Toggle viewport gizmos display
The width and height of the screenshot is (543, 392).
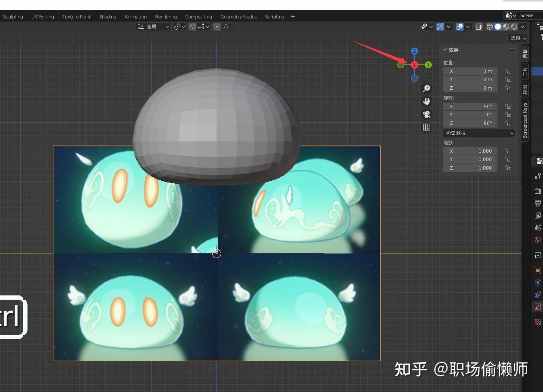point(440,27)
